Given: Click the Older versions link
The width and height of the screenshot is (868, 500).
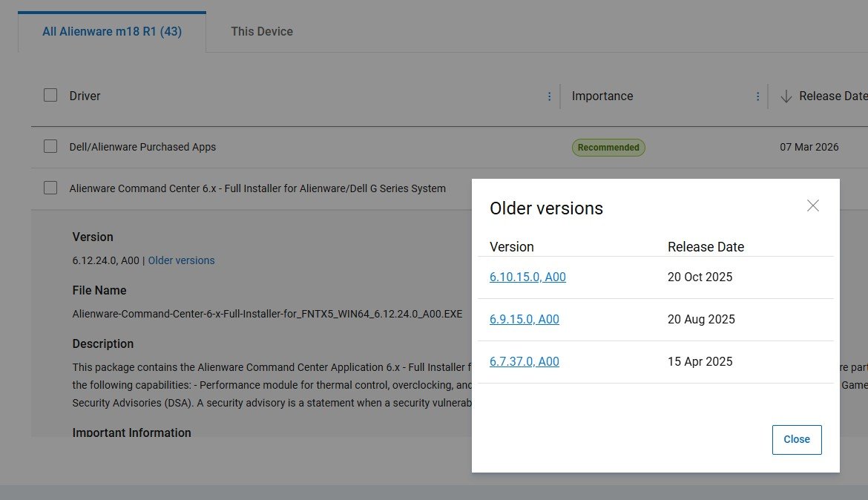Looking at the screenshot, I should click(x=181, y=261).
